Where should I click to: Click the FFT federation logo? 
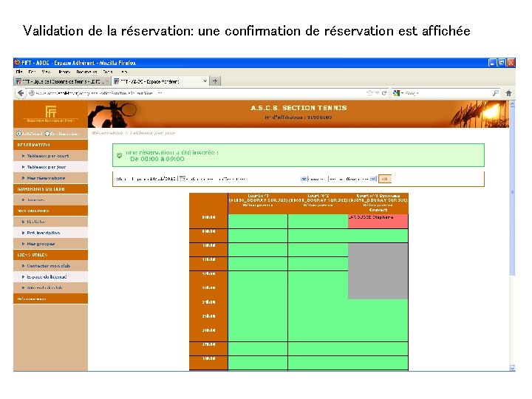[50, 114]
